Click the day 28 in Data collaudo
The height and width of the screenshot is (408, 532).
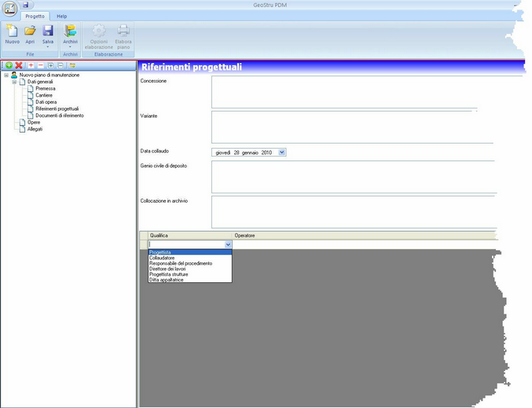[237, 153]
